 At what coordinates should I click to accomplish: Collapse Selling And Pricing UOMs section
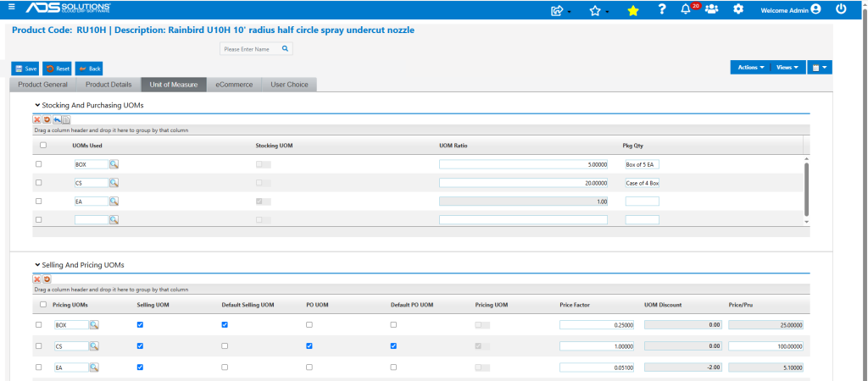point(37,265)
